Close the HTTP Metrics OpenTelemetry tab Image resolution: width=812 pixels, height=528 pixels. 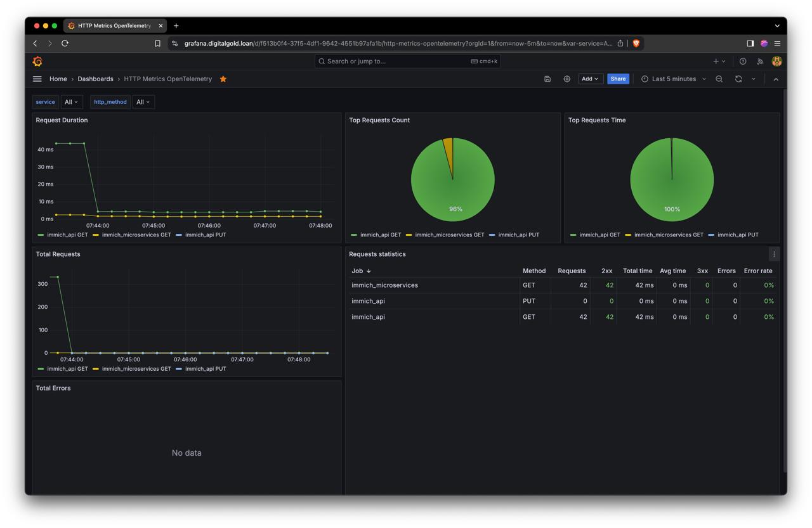160,26
